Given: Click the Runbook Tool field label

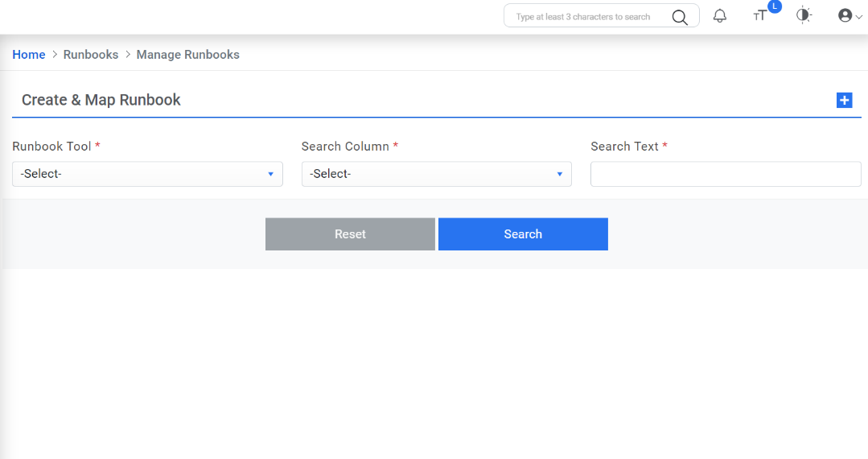Looking at the screenshot, I should click(x=51, y=147).
